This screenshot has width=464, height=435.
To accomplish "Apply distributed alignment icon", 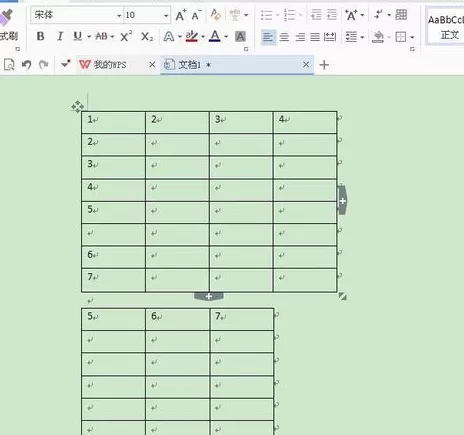I will [x=330, y=37].
